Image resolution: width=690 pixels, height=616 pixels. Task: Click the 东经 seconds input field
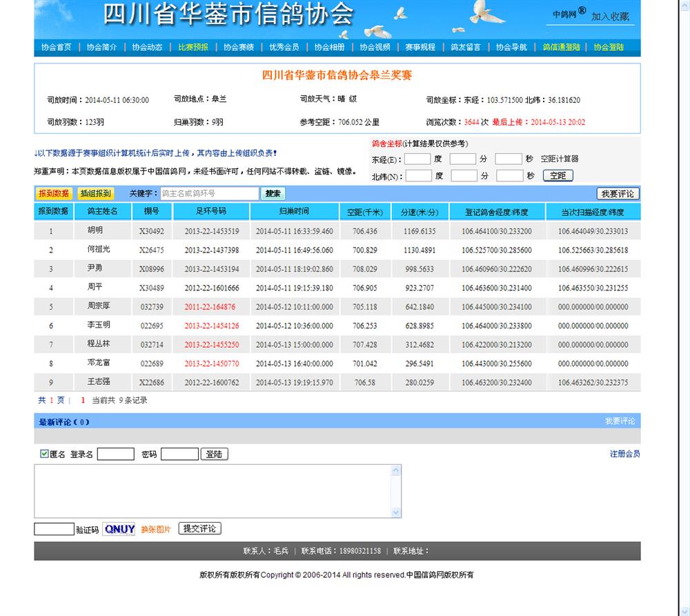509,159
